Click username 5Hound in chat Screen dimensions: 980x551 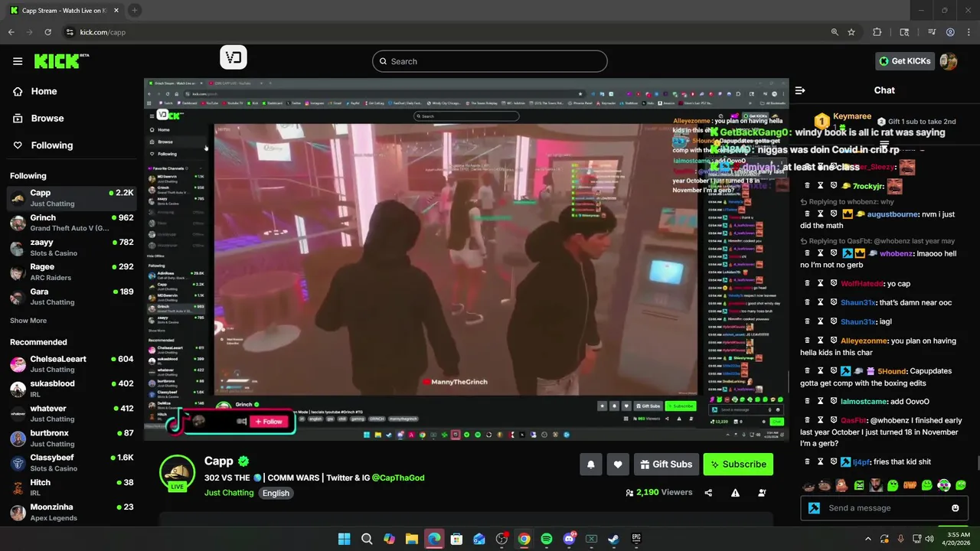pos(892,371)
